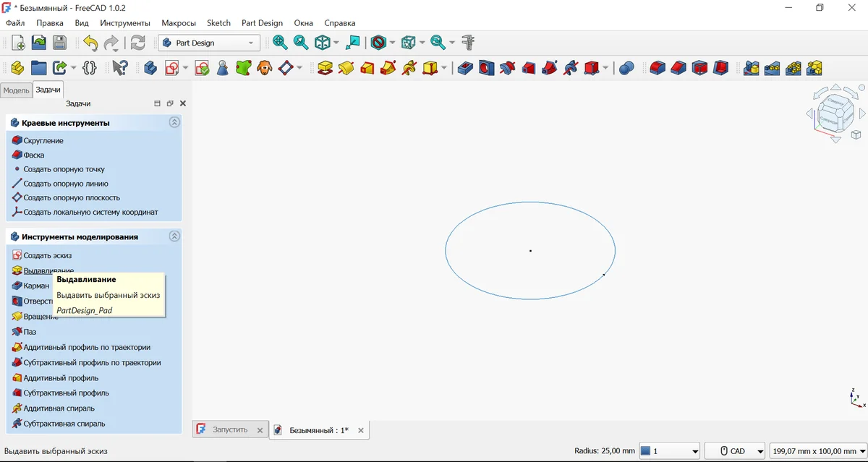Viewport: 868px width, 462px height.
Task: Click Скругление in edge tools
Action: (43, 140)
